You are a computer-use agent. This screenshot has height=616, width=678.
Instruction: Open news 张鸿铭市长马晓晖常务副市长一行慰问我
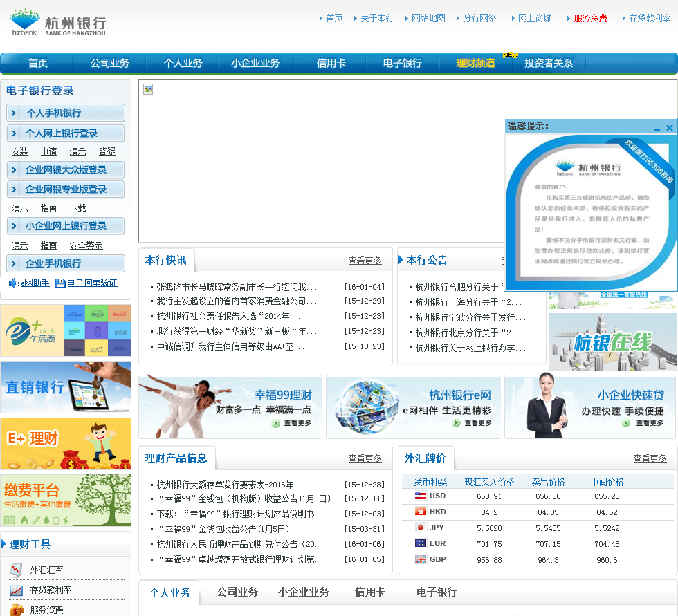[x=237, y=287]
